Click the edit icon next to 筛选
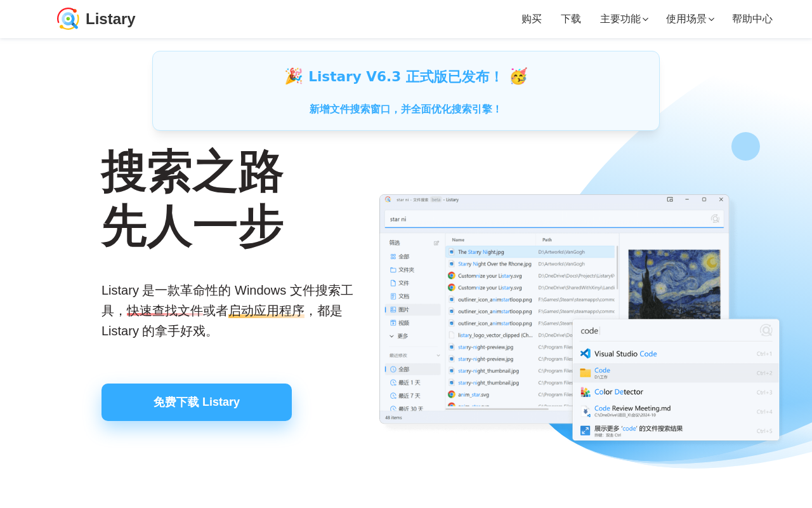This screenshot has height=508, width=812. 436,243
